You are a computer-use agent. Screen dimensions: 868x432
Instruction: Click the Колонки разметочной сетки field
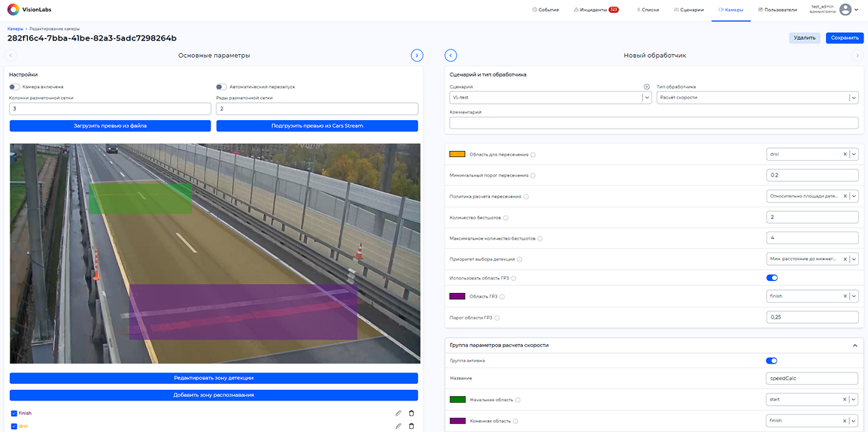(x=110, y=109)
